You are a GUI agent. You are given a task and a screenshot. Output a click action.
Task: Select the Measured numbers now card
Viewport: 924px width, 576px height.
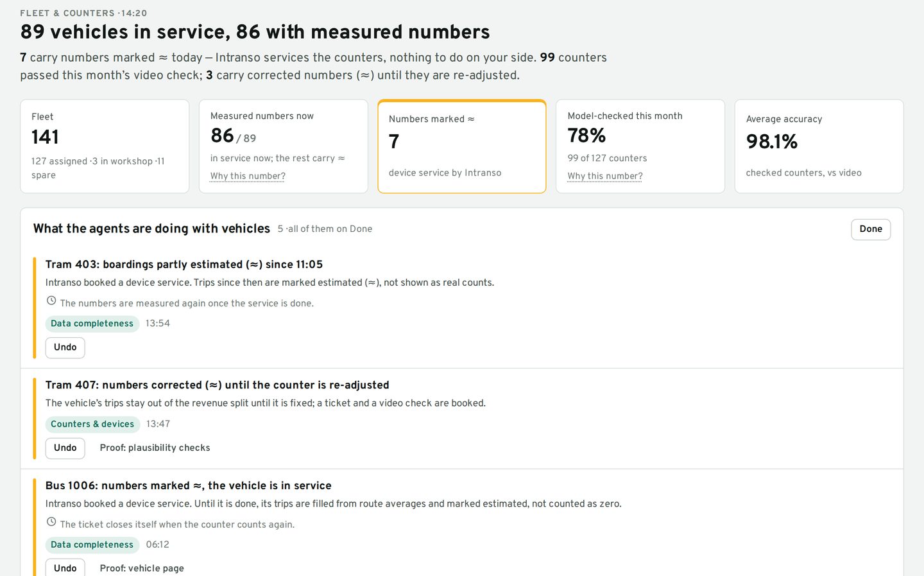[284, 146]
